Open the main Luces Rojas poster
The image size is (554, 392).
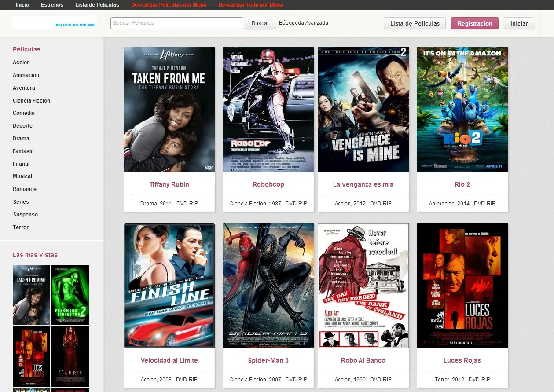[462, 286]
